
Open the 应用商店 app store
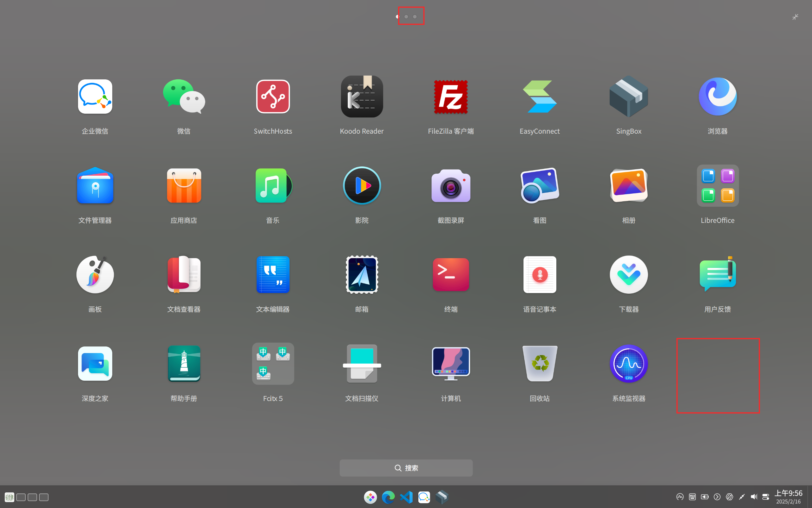pyautogui.click(x=184, y=185)
